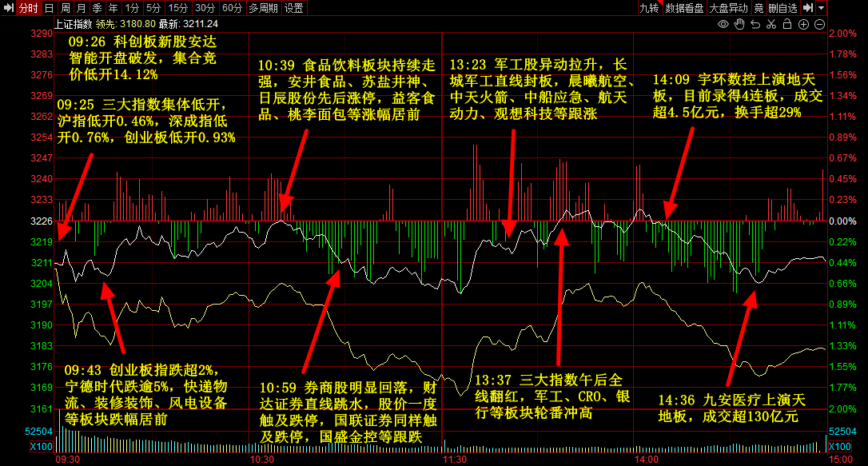The width and height of the screenshot is (868, 466).
Task: Toggle the eye visibility icon in chart toolbar
Action: coord(723,25)
